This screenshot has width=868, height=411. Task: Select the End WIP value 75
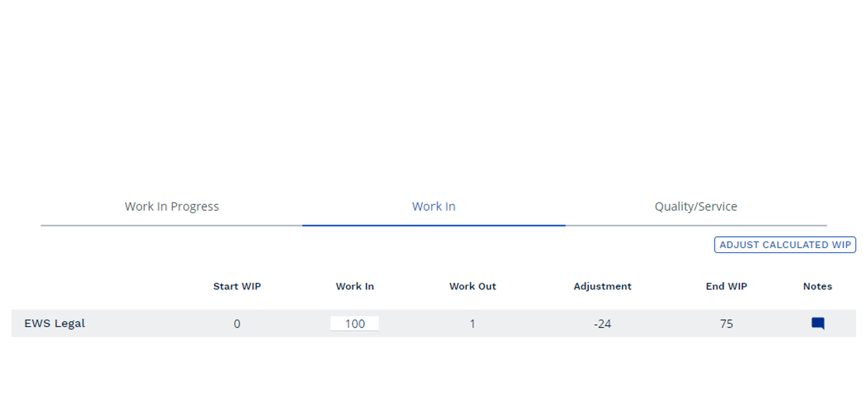point(727,324)
